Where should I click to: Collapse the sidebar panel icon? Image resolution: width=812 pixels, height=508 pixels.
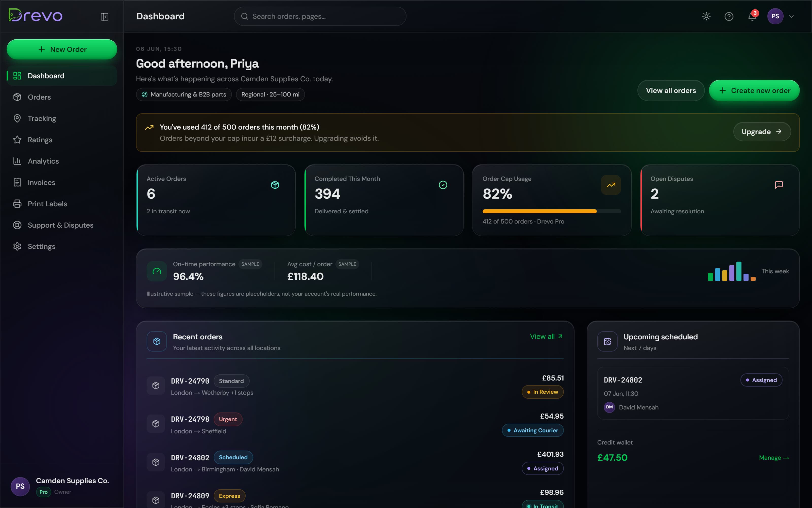point(104,17)
